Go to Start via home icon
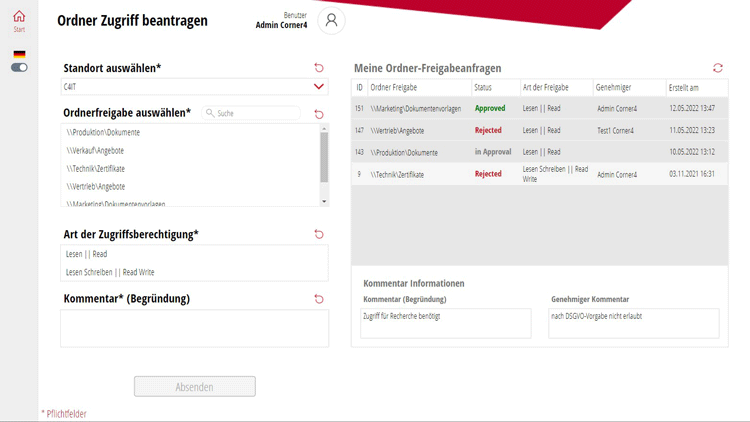The height and width of the screenshot is (422, 750). click(19, 17)
